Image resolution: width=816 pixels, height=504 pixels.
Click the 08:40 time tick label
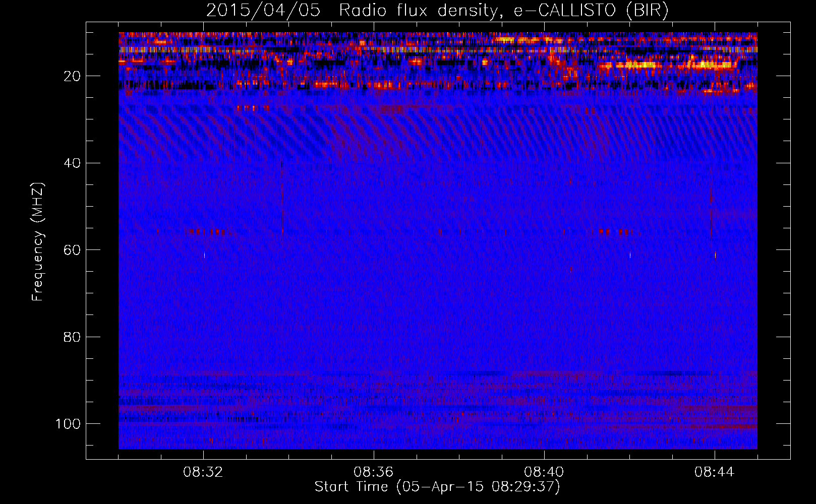point(544,472)
